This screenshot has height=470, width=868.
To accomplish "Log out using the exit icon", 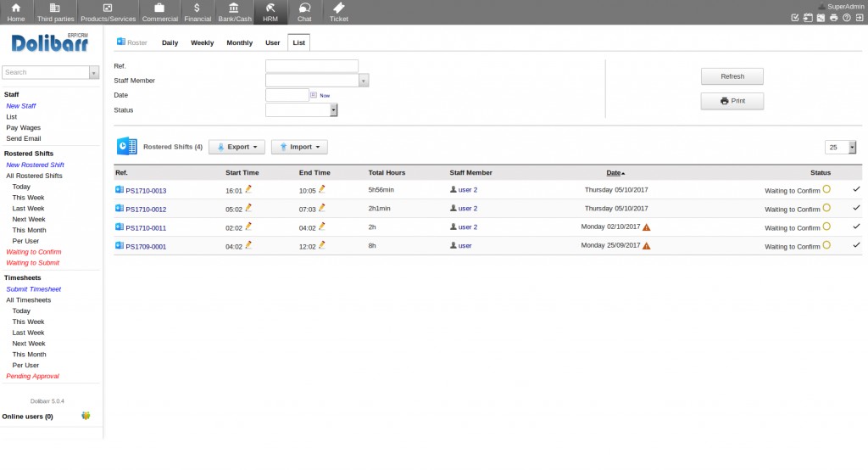I will (x=860, y=18).
